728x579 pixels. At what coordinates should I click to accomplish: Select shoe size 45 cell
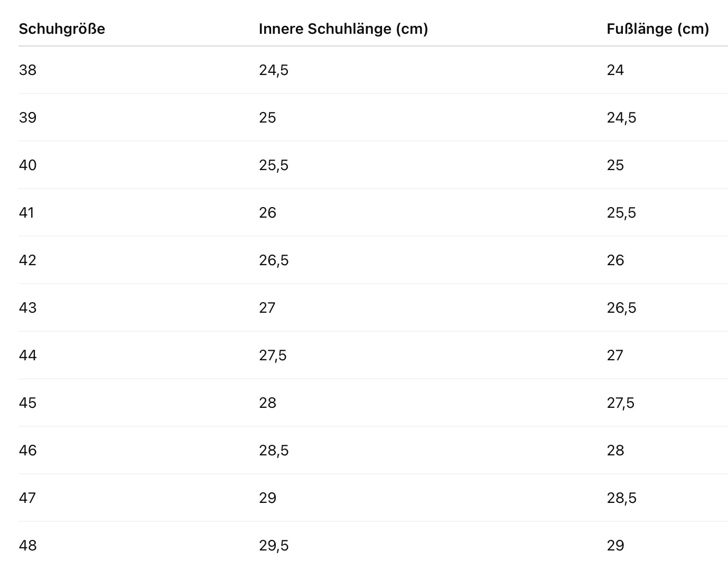(28, 403)
